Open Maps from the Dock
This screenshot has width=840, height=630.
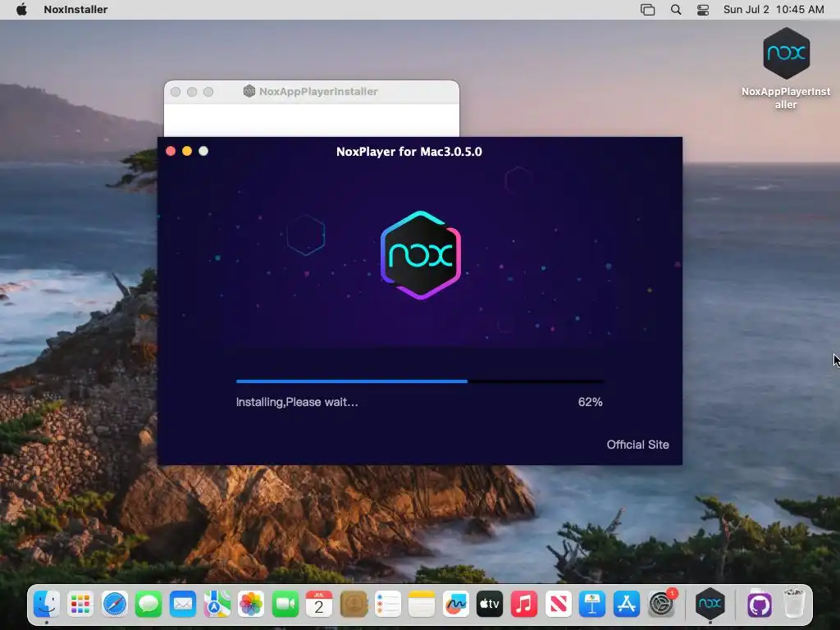(217, 605)
